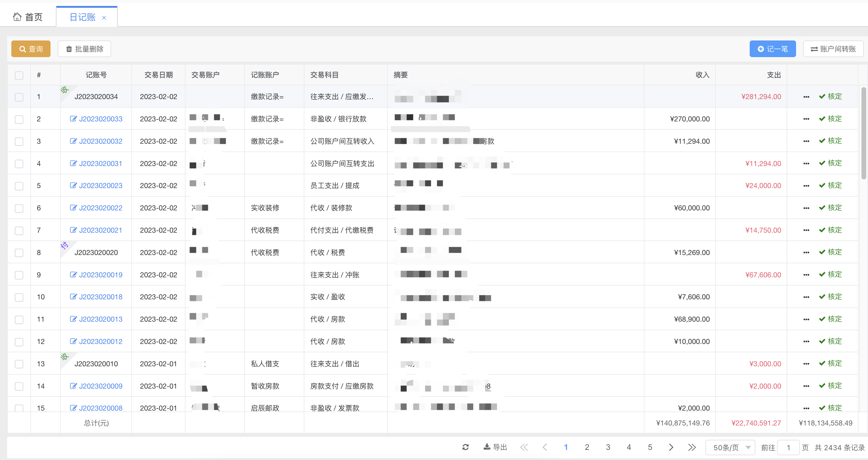Click the 交易日期 column header
Screen dimensions: 868x460
click(x=158, y=75)
